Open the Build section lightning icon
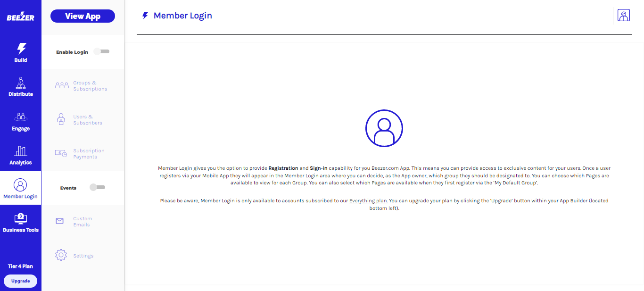 21,49
